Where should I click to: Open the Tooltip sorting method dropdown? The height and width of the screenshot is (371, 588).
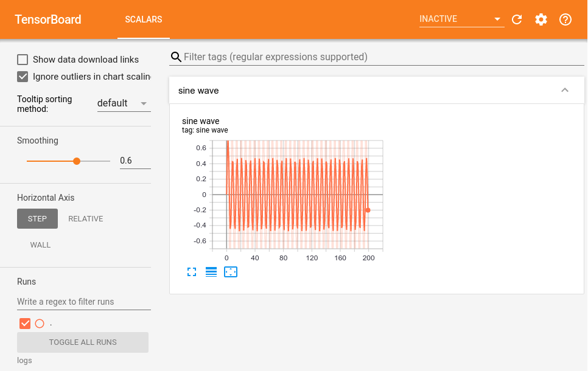[x=124, y=103]
